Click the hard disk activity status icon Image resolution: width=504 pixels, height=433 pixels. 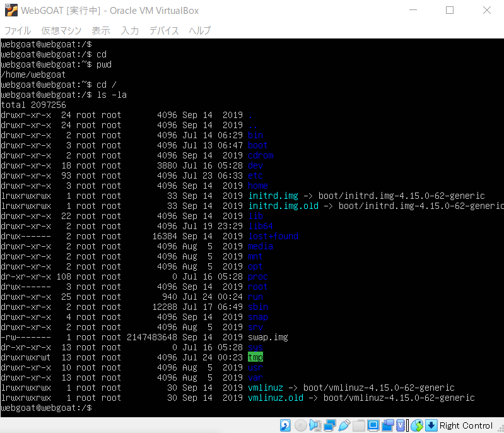(x=285, y=425)
